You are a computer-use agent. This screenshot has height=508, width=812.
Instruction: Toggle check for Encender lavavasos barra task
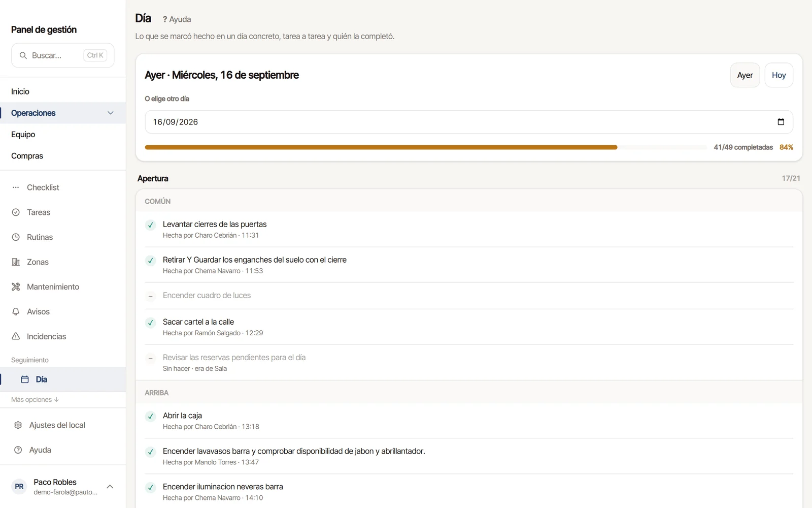[x=151, y=452]
